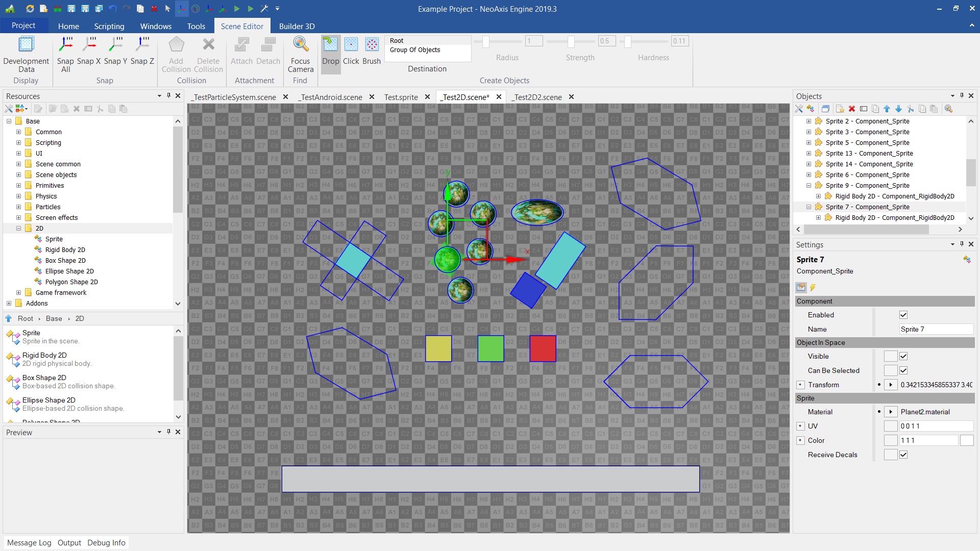Switch to the _TestAndroid.scene tab
This screenshot has width=980, height=551.
pos(331,97)
